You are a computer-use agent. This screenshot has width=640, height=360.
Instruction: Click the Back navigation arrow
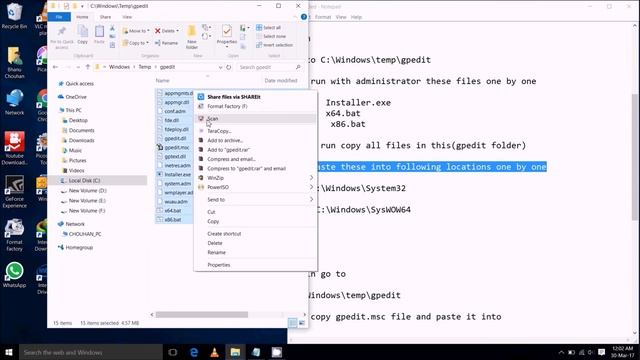click(56, 67)
